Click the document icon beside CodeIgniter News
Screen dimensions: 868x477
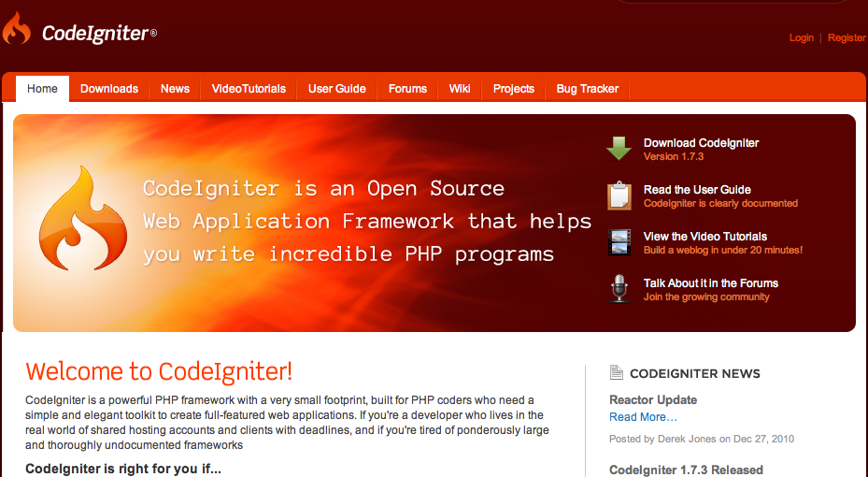point(616,372)
